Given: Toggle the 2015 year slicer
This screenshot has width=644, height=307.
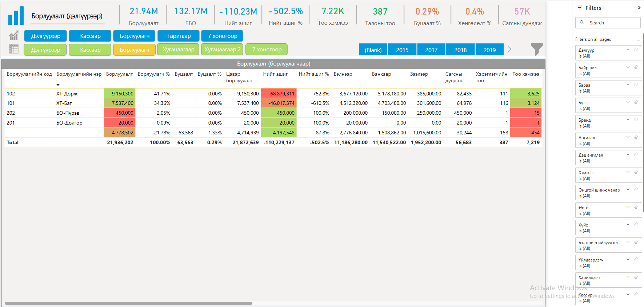Looking at the screenshot, I should pos(402,50).
